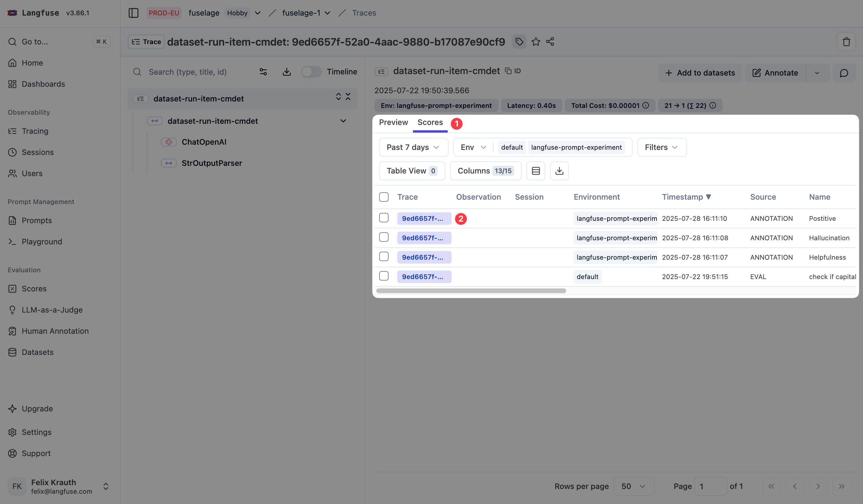863x504 pixels.
Task: Click the Add to datasets button
Action: (x=700, y=73)
